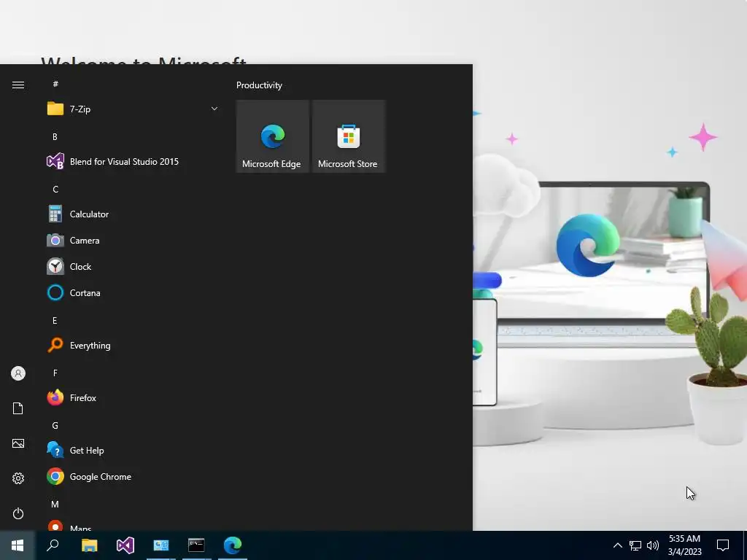This screenshot has height=560, width=747.
Task: Switch to Microsoft Edge on taskbar
Action: pyautogui.click(x=233, y=545)
